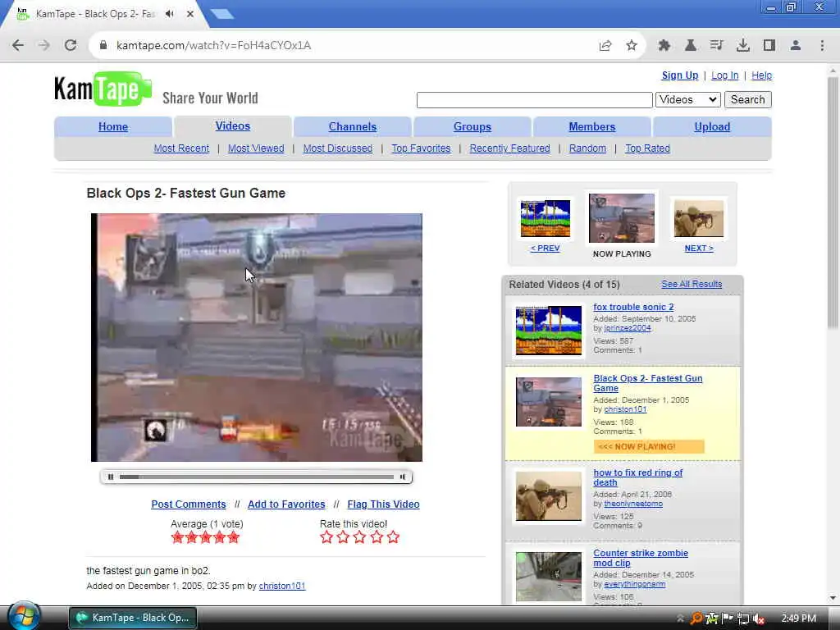
Task: Reload the page with refresh icon
Action: [x=71, y=46]
